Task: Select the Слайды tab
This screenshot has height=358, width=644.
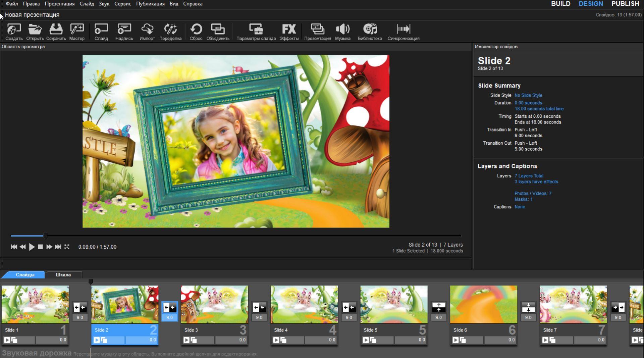Action: (x=25, y=275)
